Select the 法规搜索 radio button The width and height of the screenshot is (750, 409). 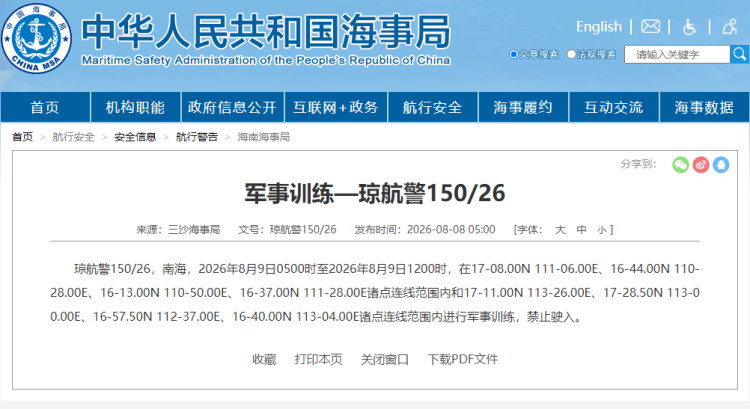[571, 54]
